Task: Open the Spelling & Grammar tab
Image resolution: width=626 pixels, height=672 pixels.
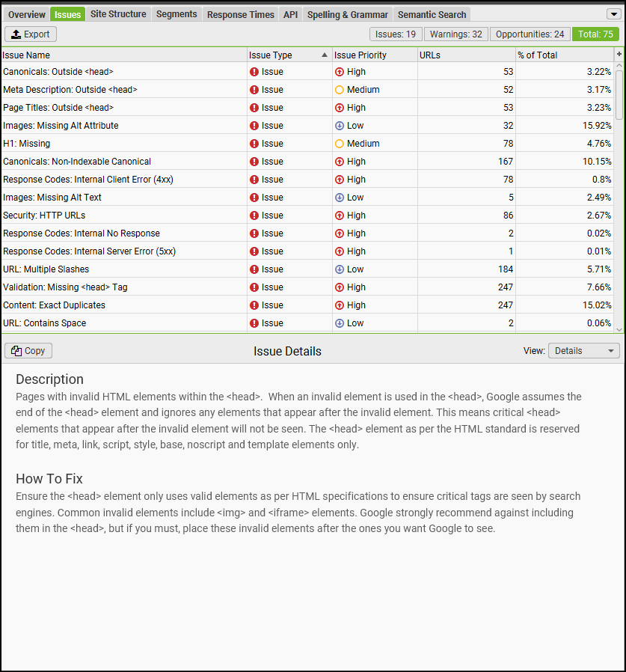Action: [348, 13]
